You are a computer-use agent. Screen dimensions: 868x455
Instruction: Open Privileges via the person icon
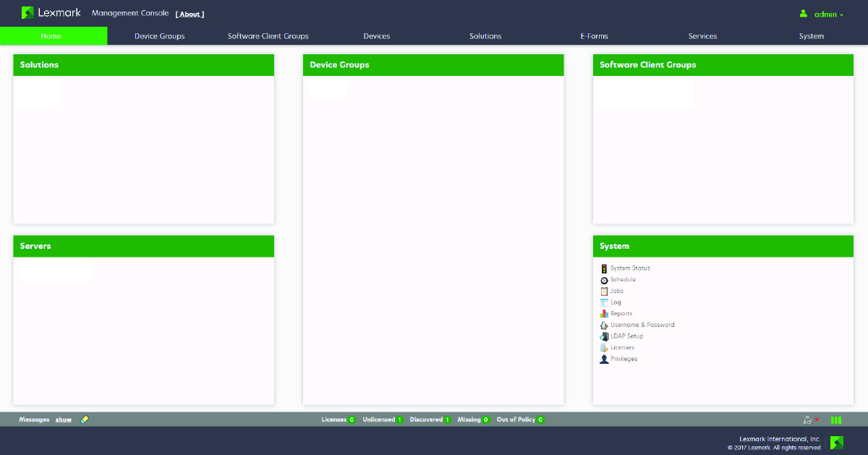coord(604,360)
